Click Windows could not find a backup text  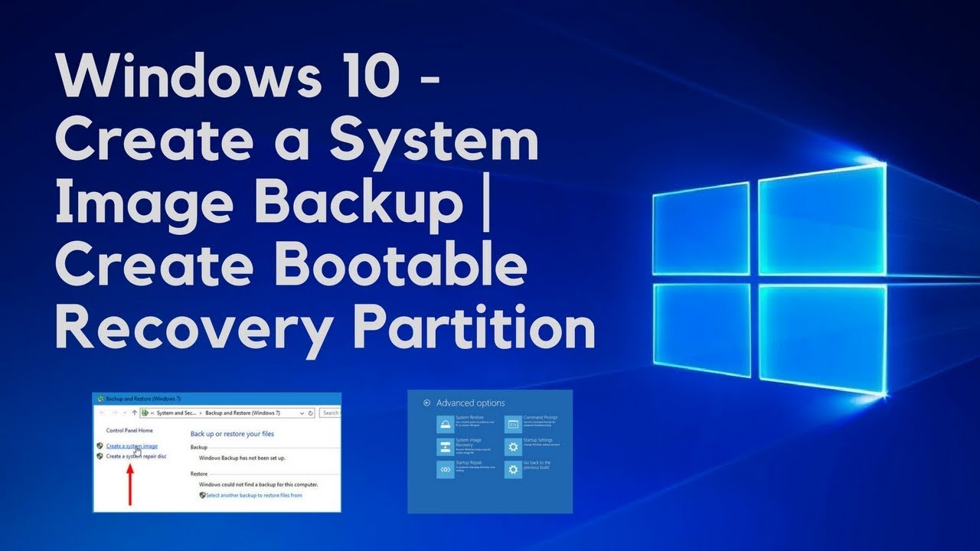pyautogui.click(x=258, y=484)
